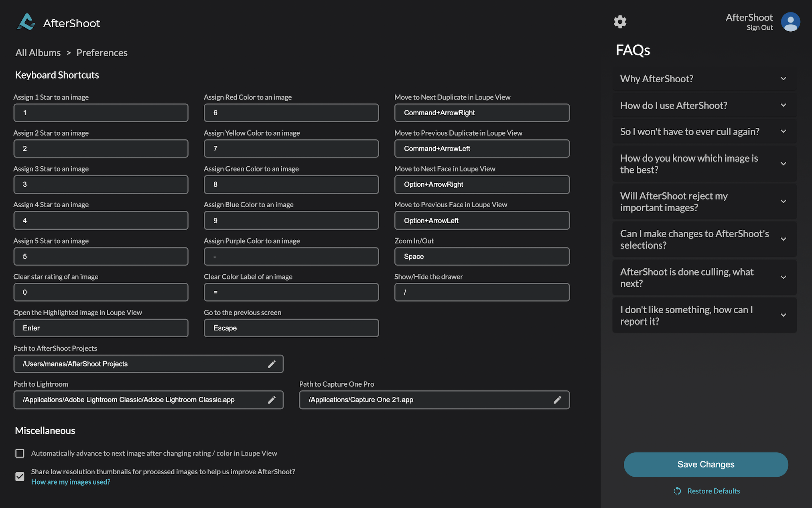Click the Preferences breadcrumb
Image resolution: width=812 pixels, height=508 pixels.
click(102, 53)
